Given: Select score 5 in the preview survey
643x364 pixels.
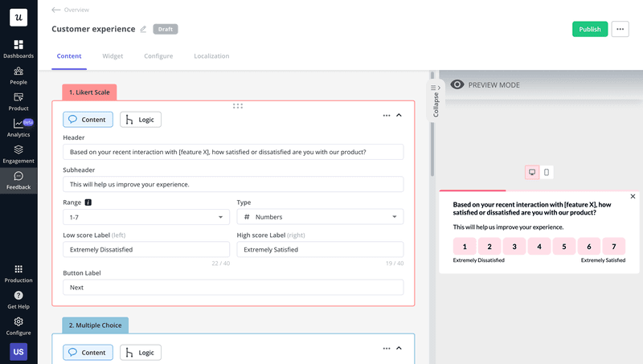Looking at the screenshot, I should (x=564, y=247).
